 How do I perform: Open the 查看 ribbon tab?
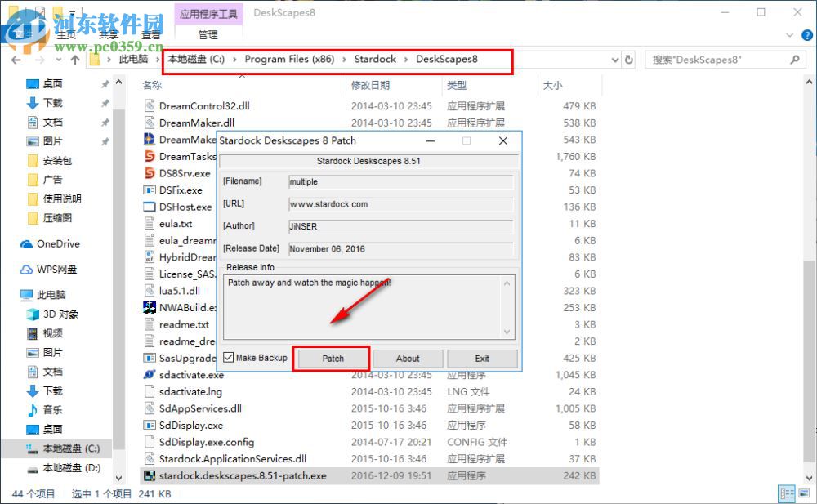(149, 35)
